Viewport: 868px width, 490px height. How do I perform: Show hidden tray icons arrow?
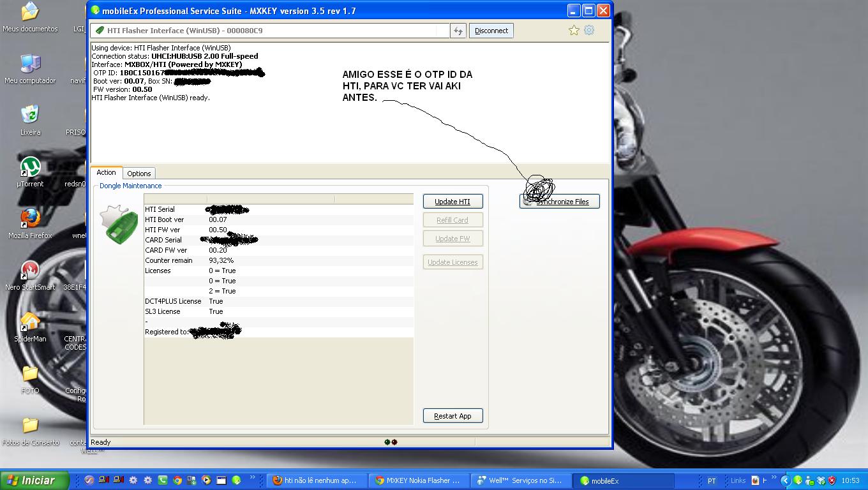tap(786, 480)
